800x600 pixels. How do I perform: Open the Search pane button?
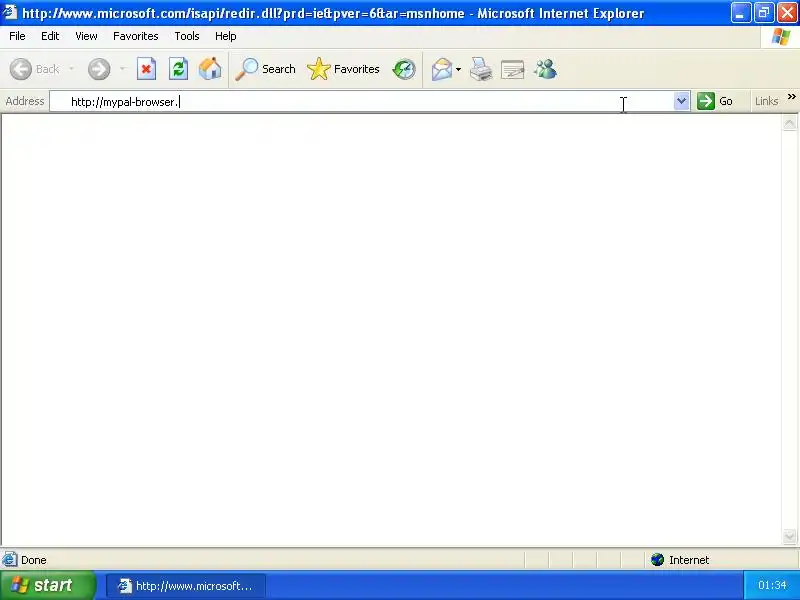tap(265, 69)
